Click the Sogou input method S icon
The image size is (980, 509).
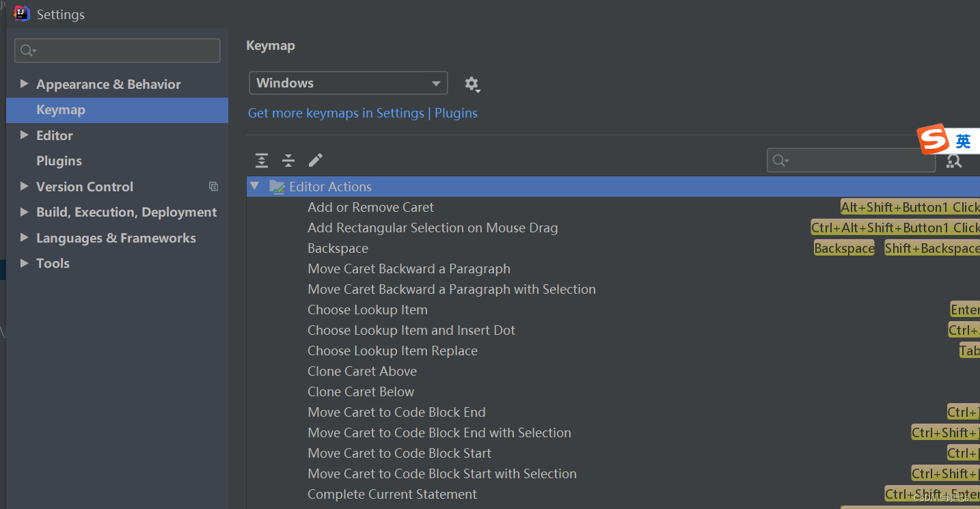(934, 140)
